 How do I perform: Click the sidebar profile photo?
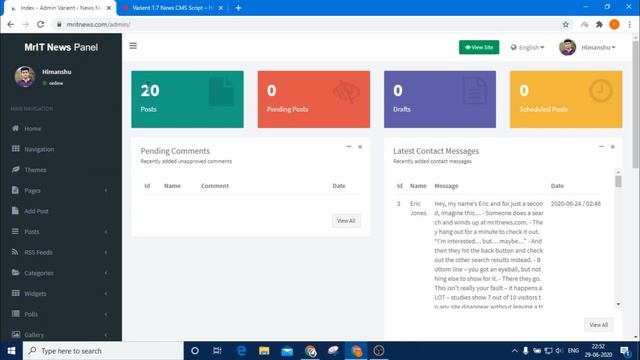(25, 76)
